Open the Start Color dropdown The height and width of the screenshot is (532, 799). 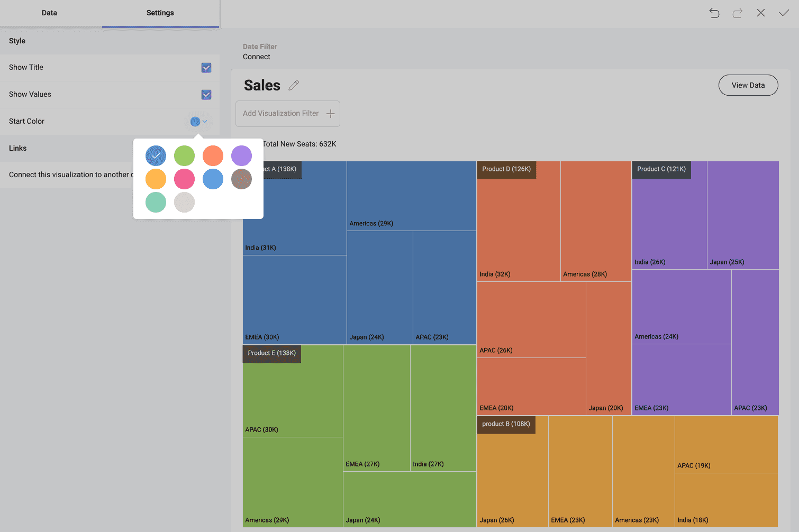pyautogui.click(x=199, y=122)
